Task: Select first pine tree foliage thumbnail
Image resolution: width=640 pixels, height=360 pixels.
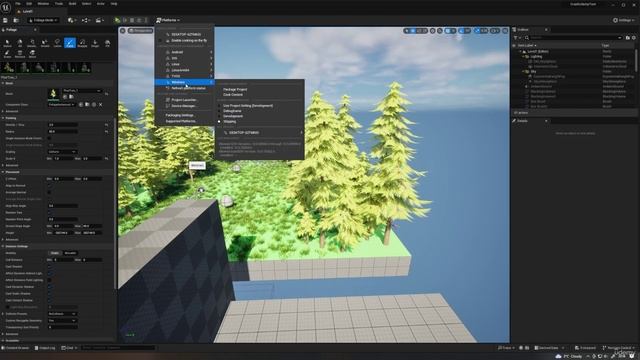Action: (9, 67)
